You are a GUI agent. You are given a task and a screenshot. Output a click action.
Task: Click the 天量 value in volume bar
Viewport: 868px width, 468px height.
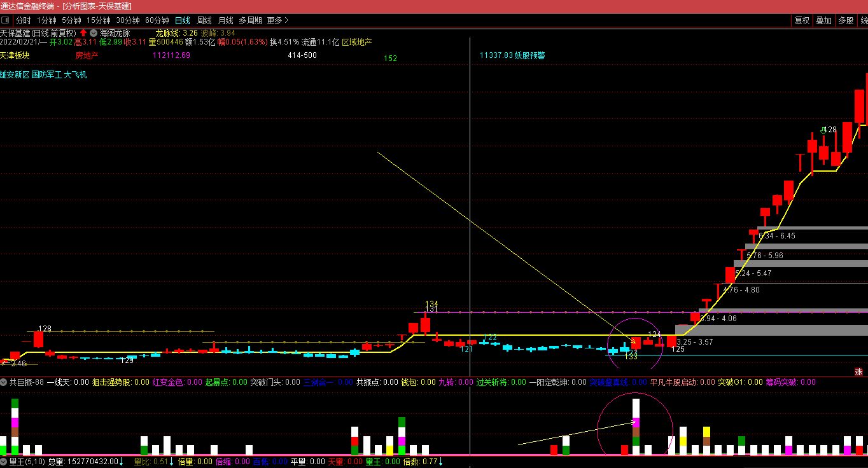[x=345, y=462]
